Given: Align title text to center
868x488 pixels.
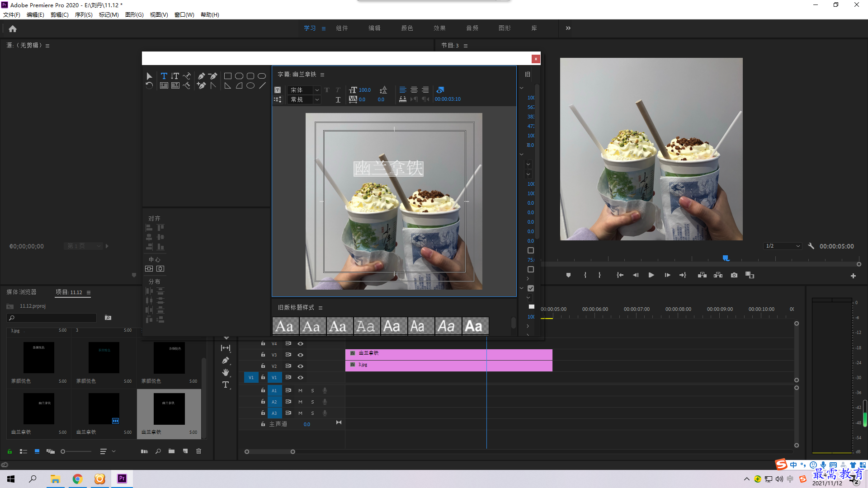Looking at the screenshot, I should [414, 90].
